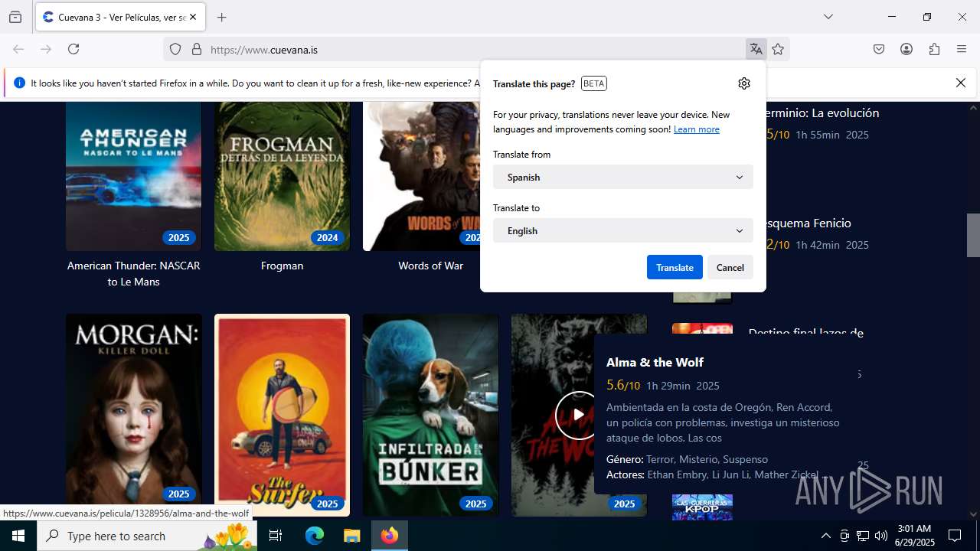Cancel the translation popup

(730, 267)
